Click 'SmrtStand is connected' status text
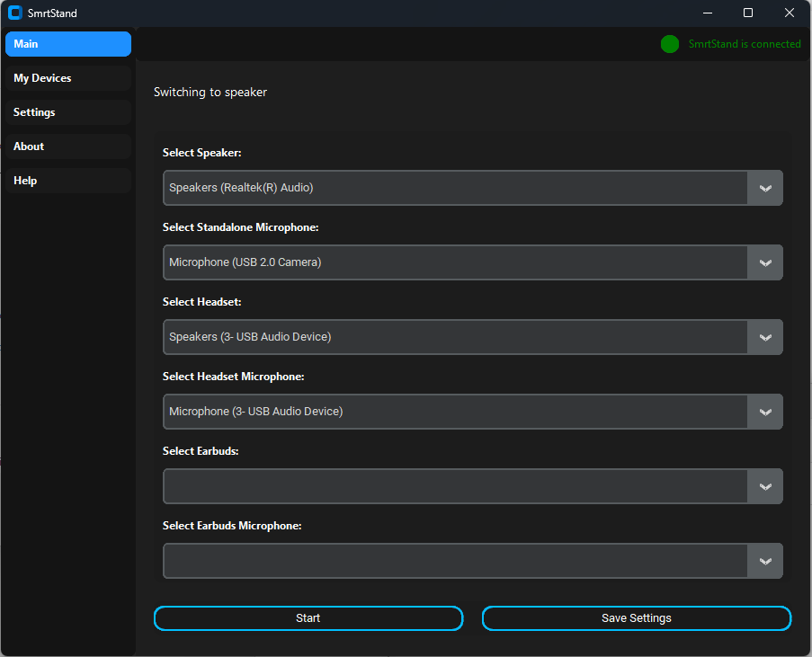The image size is (812, 657). [745, 44]
